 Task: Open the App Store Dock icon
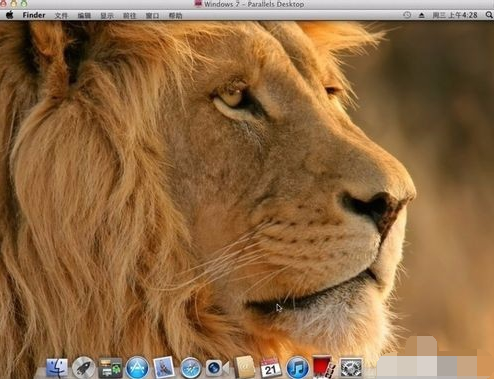(x=137, y=368)
